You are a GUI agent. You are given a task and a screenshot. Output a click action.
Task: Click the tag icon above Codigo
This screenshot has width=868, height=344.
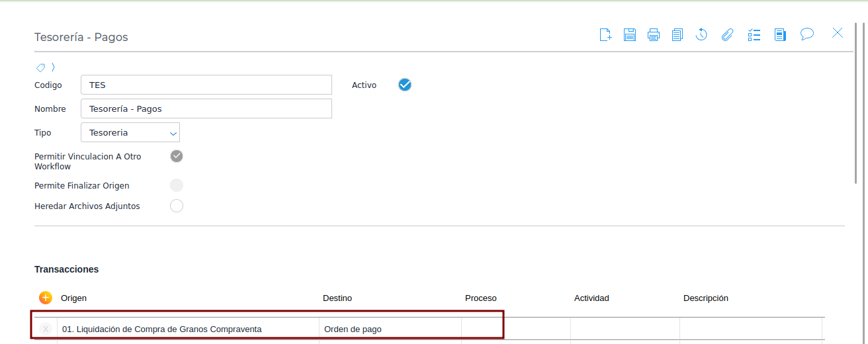click(40, 67)
